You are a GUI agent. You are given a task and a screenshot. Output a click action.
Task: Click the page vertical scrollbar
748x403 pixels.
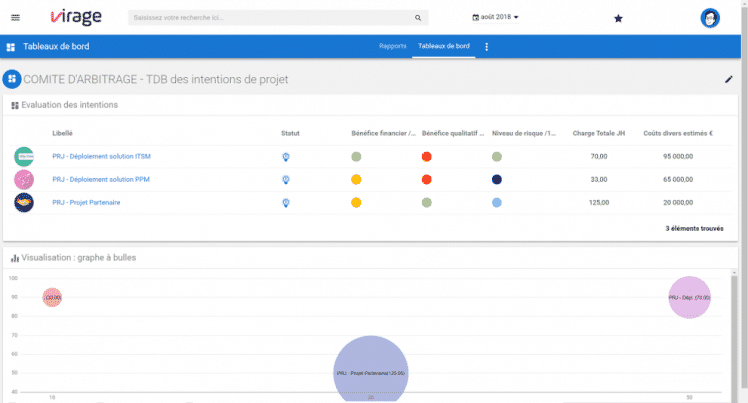point(744,196)
